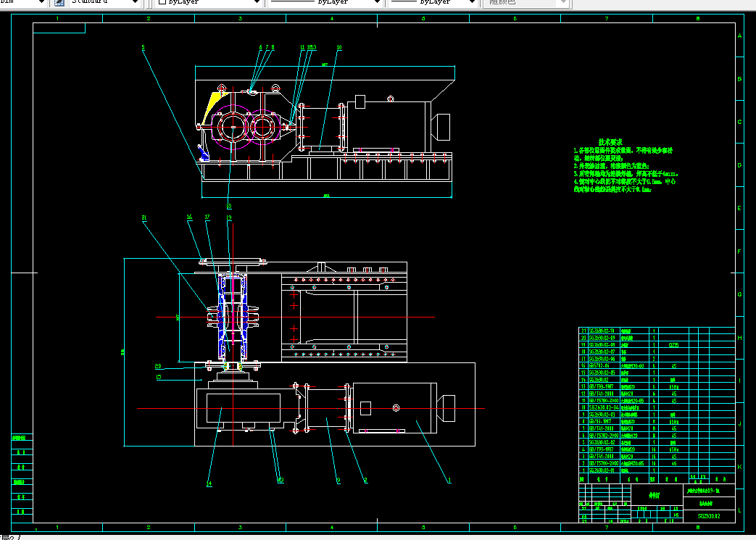Screen dimensions: 756x540
Task: Select balloon number 17 in the lower view
Action: [207, 217]
